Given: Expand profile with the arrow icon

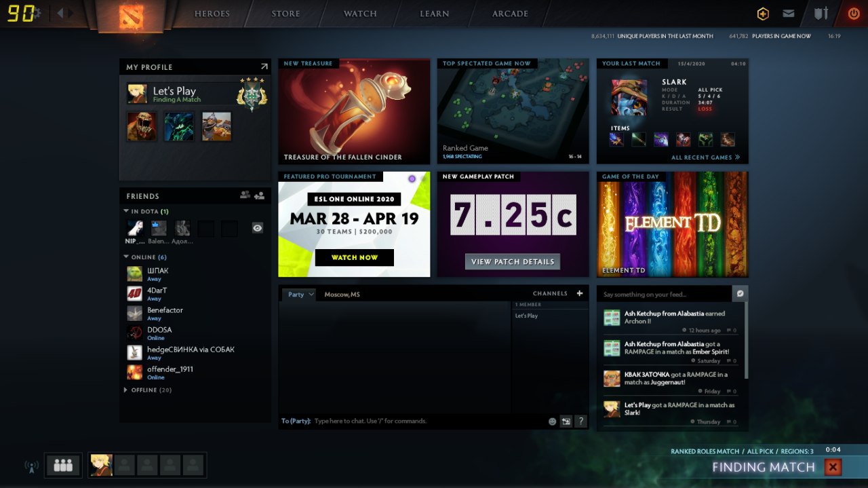Looking at the screenshot, I should tap(264, 67).
